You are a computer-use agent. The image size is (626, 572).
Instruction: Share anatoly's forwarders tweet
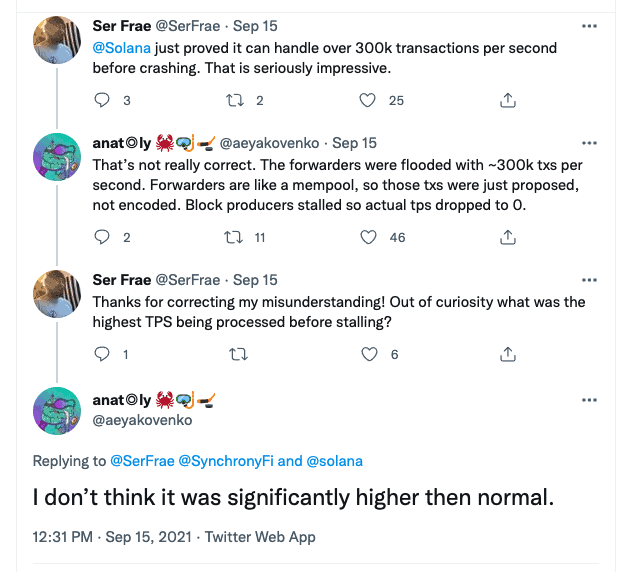click(x=507, y=237)
